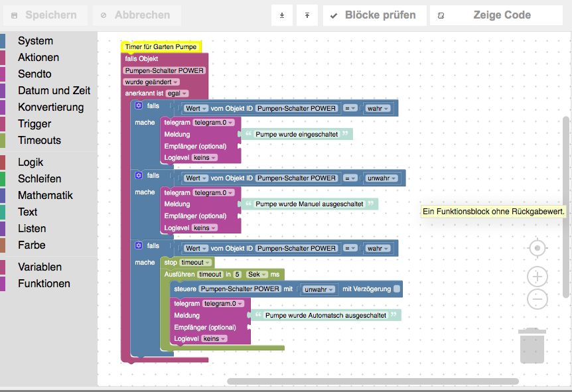The height and width of the screenshot is (392, 572).
Task: Toggle the mit Verzögerung checkbox
Action: 397,289
